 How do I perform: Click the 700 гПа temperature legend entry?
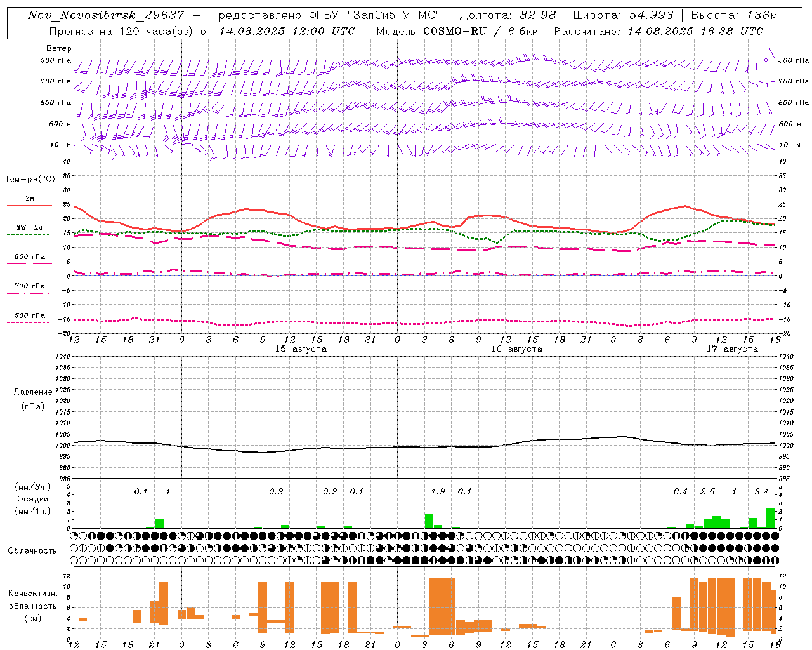pos(30,286)
